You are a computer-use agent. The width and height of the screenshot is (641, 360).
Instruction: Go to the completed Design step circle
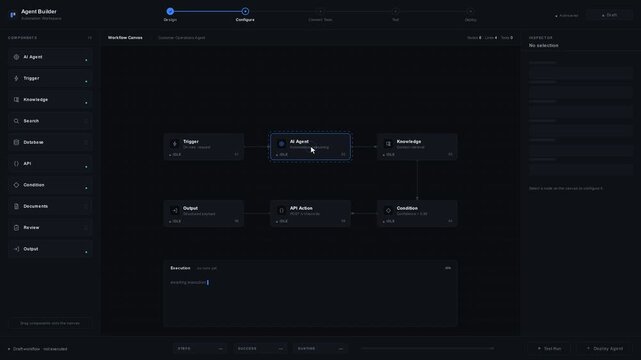170,11
